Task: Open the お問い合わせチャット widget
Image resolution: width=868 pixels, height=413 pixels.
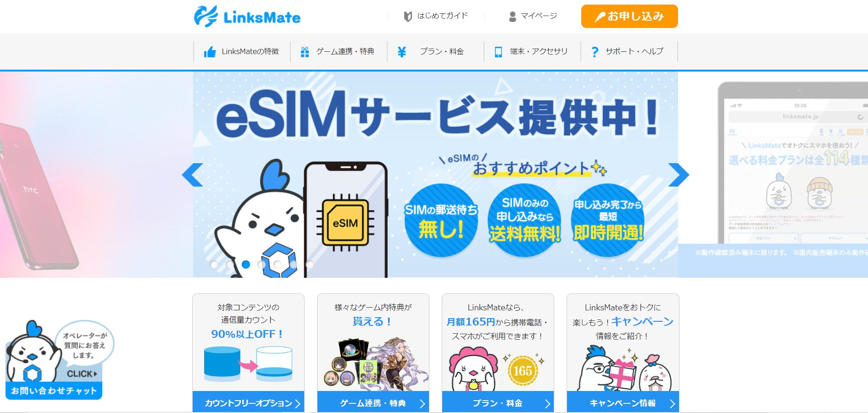Action: (54, 360)
